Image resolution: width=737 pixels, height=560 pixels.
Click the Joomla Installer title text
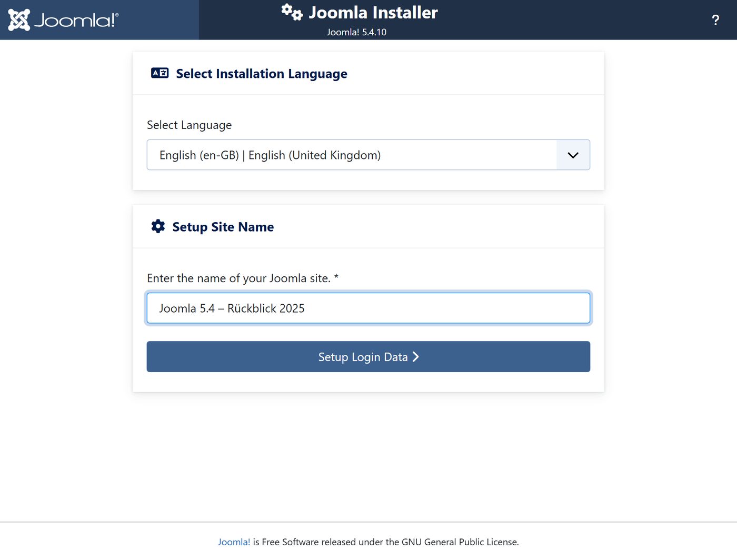coord(373,13)
